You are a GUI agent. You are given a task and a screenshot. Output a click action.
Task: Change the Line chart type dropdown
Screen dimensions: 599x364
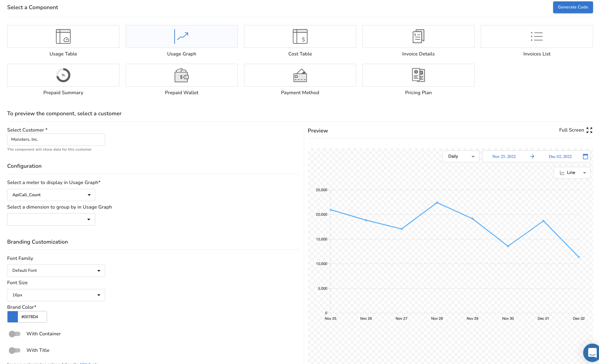tap(572, 173)
